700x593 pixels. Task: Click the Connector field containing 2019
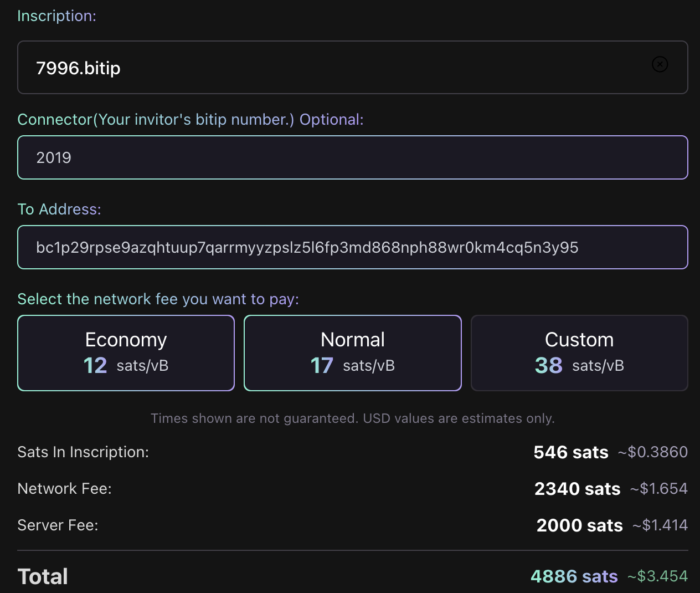pos(352,157)
